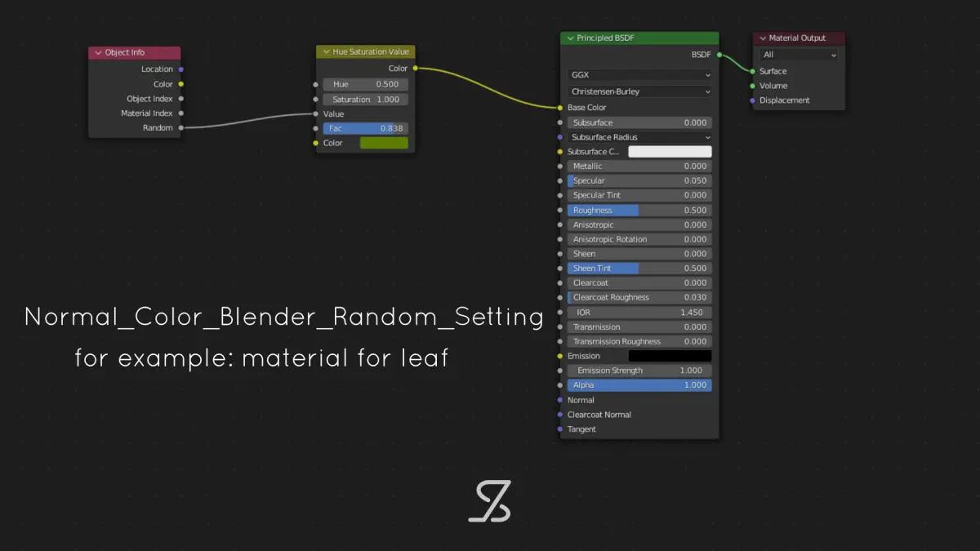980x551 pixels.
Task: Open the white Subsurface Color swatch
Action: (670, 152)
